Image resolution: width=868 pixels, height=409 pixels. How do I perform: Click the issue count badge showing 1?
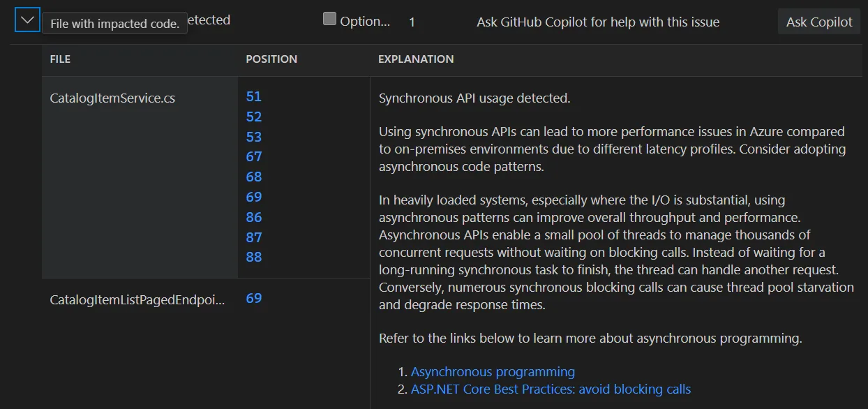412,22
